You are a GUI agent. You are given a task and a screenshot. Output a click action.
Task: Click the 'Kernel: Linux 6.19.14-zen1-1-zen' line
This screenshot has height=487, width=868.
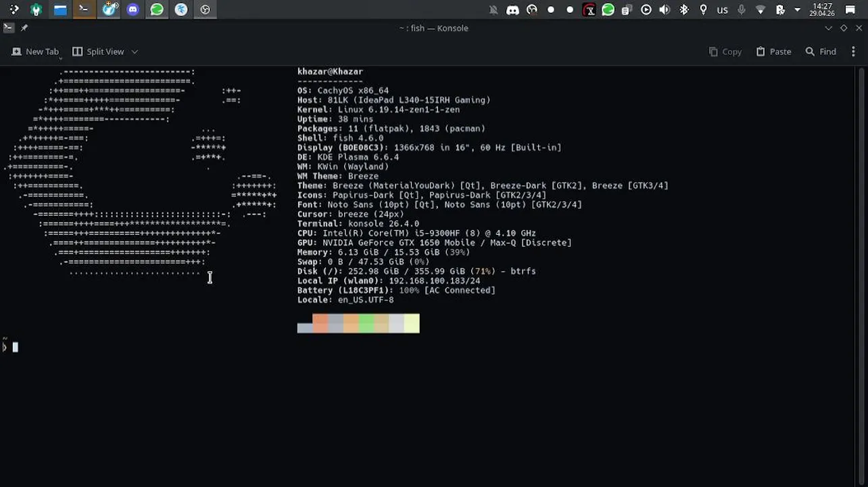[379, 110]
